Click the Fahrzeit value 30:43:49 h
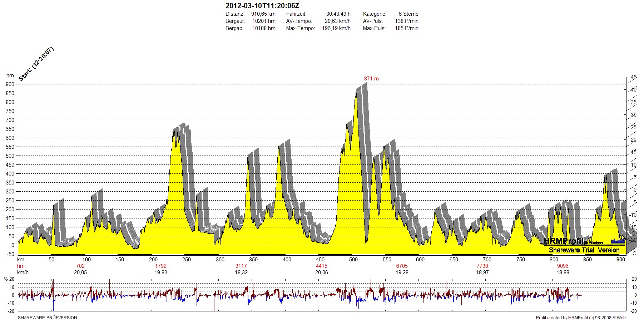The height and width of the screenshot is (320, 644). (x=338, y=14)
